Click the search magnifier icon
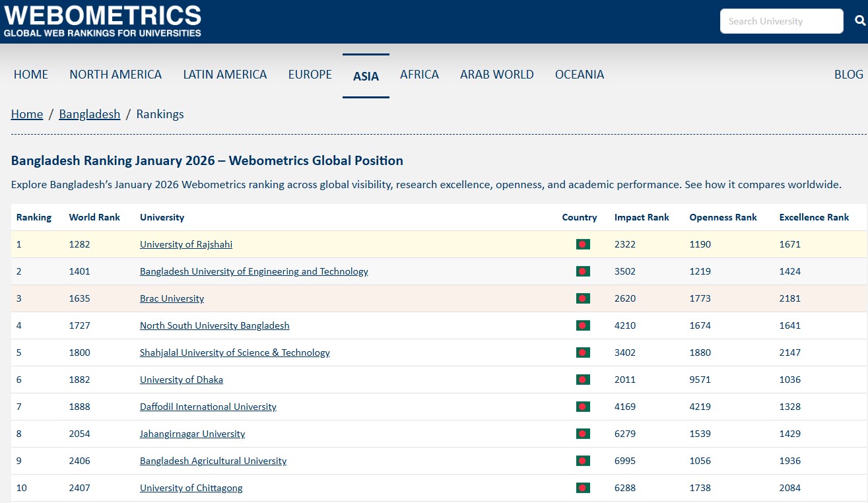 (x=859, y=21)
